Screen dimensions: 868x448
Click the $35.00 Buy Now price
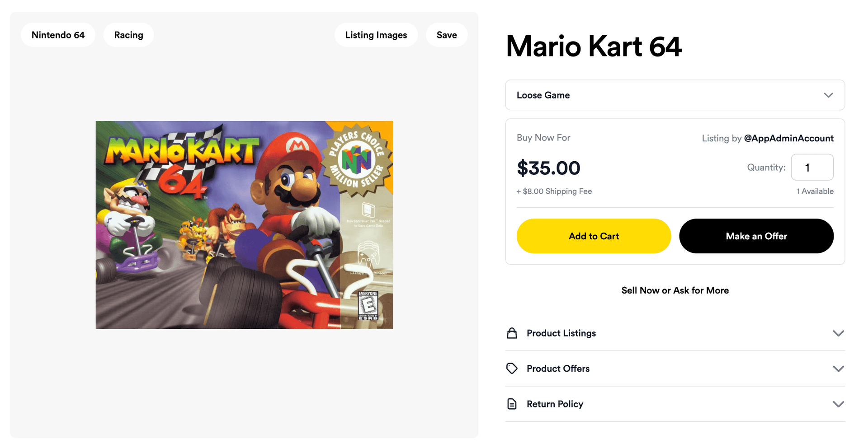548,168
